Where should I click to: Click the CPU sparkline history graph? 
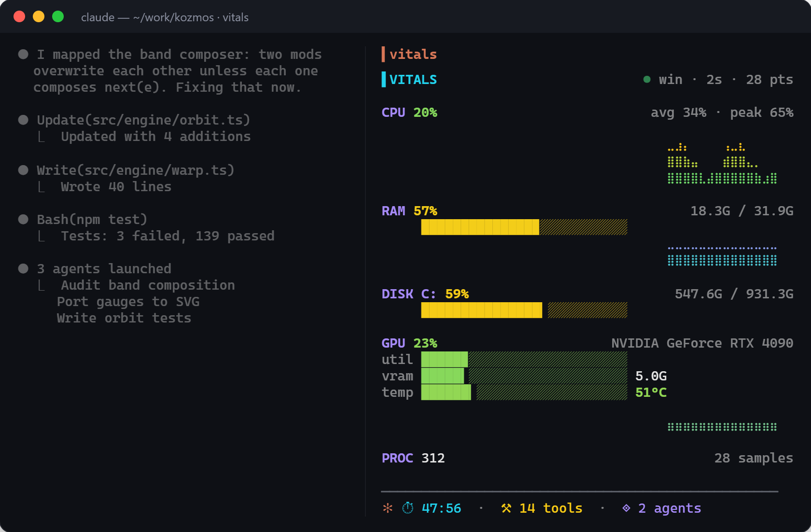point(722,163)
